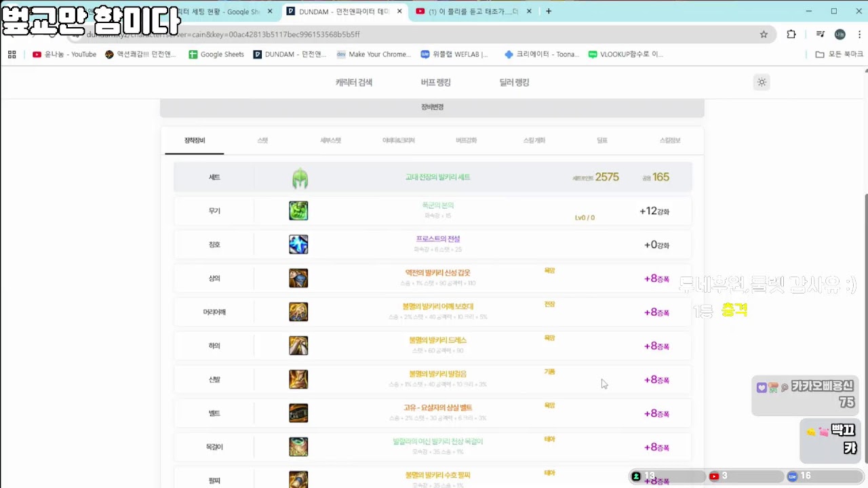
Task: Open the media control icon in toolbar
Action: pyautogui.click(x=820, y=35)
